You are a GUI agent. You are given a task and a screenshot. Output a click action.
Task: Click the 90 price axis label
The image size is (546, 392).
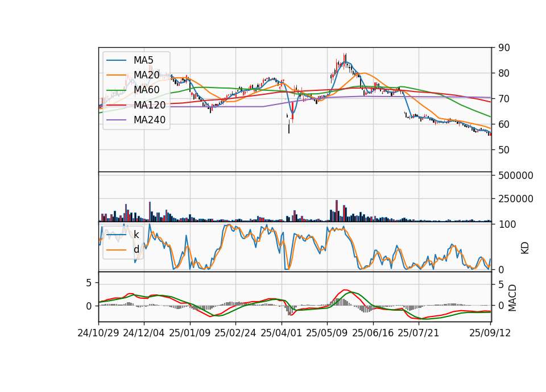coord(504,48)
